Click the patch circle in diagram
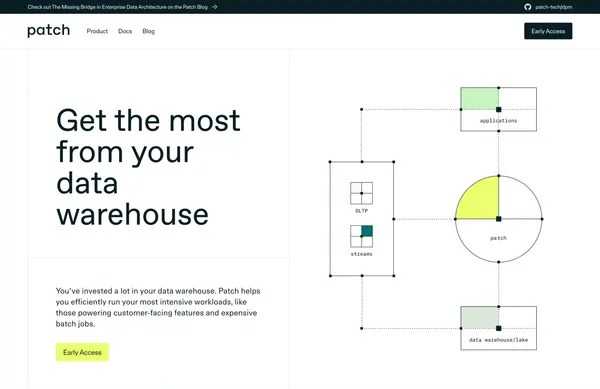 499,219
